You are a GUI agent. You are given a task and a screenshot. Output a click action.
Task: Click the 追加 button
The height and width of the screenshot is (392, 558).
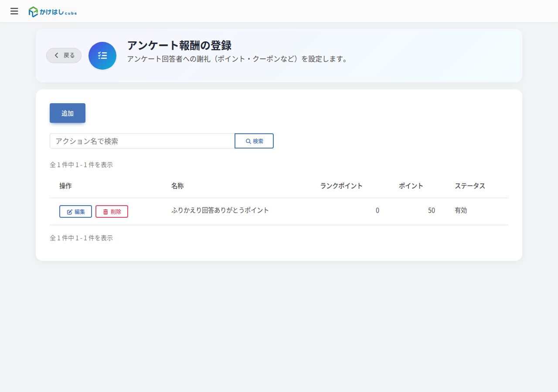[x=68, y=113]
